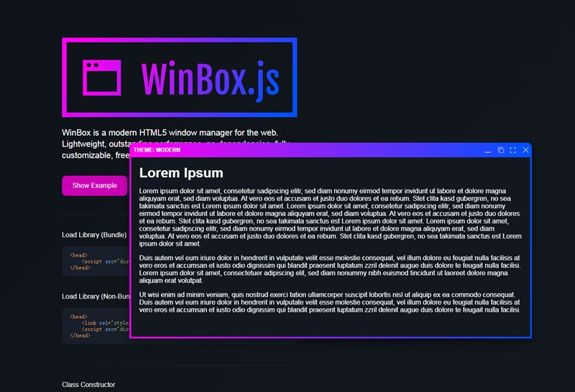
Task: Minimize the Theme: Modern WinBox window
Action: click(x=488, y=150)
